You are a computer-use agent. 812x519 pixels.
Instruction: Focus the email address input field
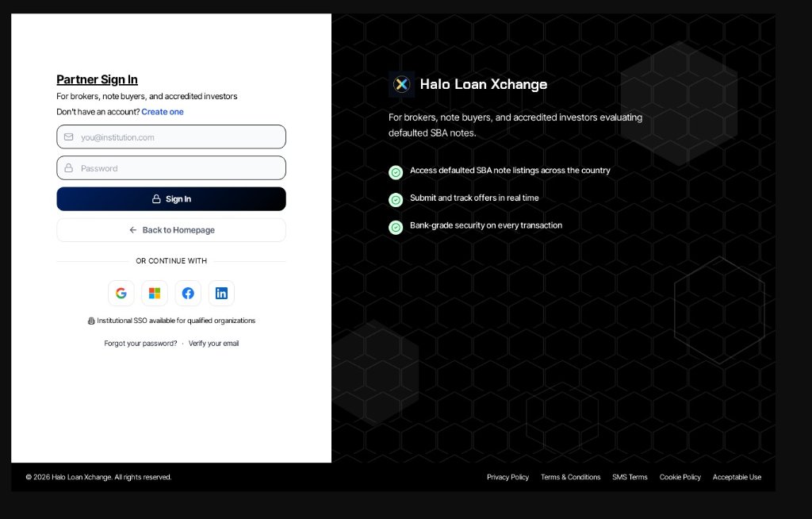[171, 136]
